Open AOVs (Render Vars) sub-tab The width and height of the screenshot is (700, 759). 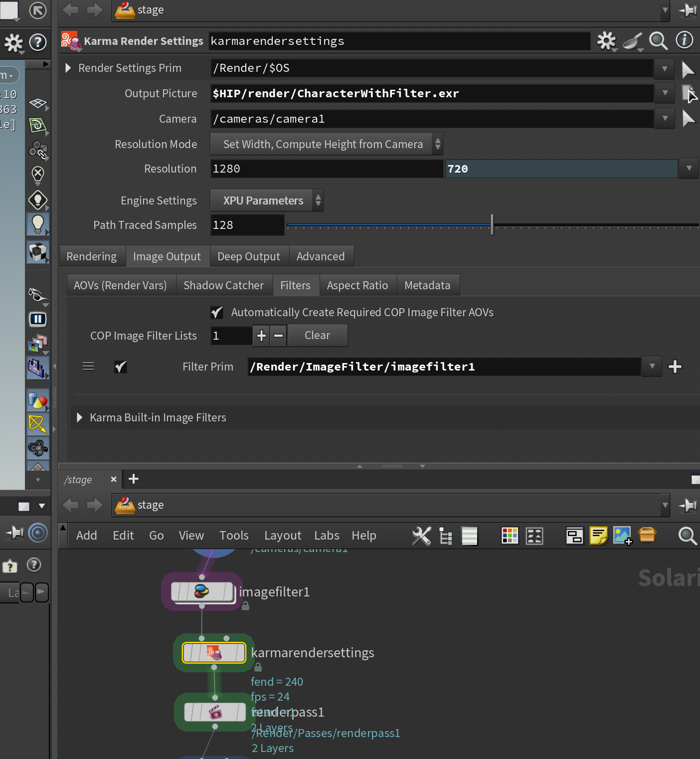click(x=120, y=285)
